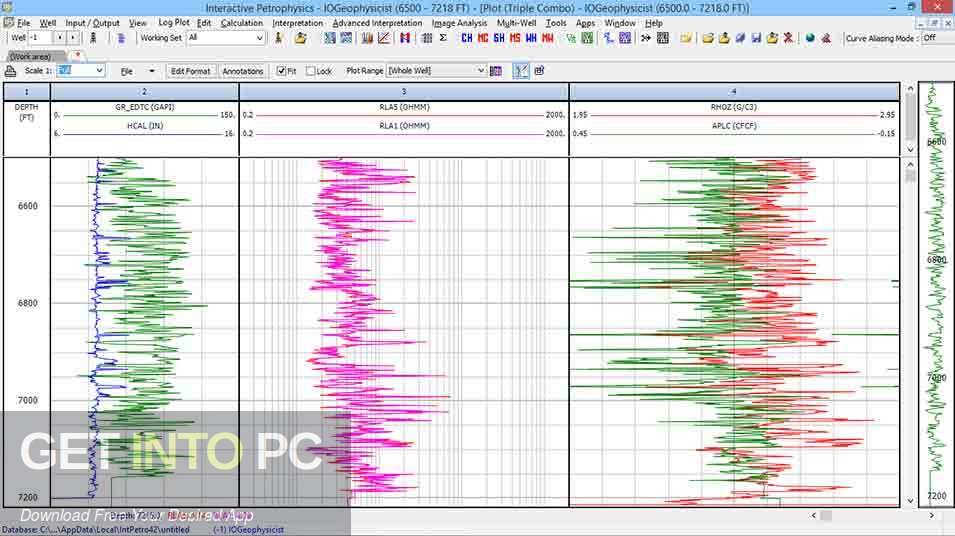This screenshot has height=536, width=955.
Task: Click the WH toolbar icon
Action: click(x=531, y=38)
